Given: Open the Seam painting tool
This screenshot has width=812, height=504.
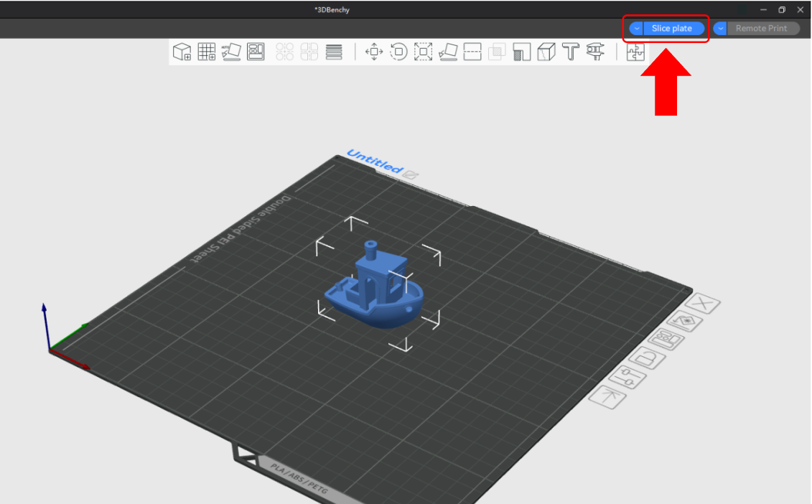Looking at the screenshot, I should [x=546, y=52].
